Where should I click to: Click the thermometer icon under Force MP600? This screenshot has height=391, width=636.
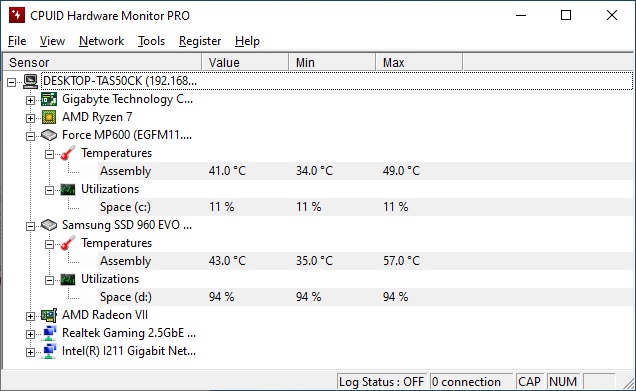pyautogui.click(x=68, y=153)
